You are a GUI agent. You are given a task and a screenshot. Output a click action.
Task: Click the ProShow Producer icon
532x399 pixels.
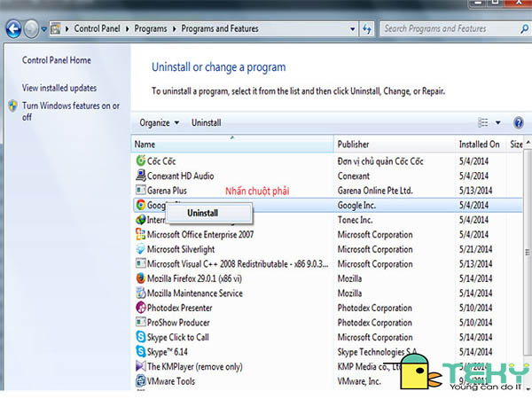[x=140, y=322]
